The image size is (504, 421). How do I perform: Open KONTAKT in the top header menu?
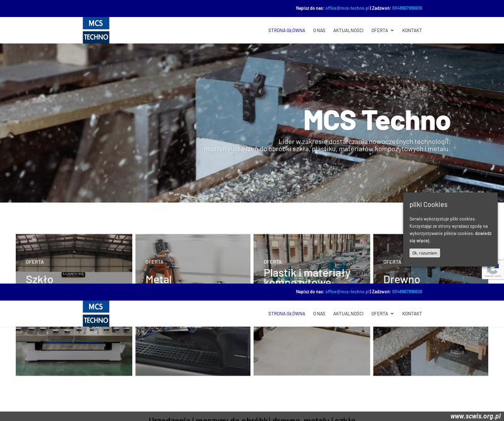(x=412, y=30)
